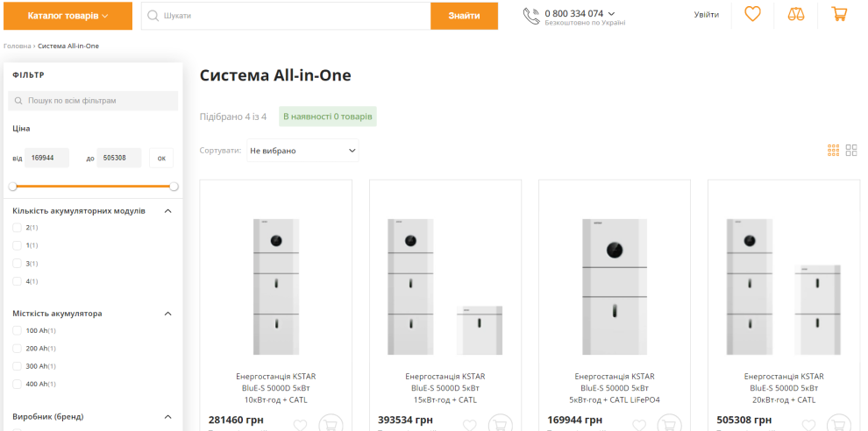Switch to dense grid view
The height and width of the screenshot is (431, 868).
(x=833, y=151)
